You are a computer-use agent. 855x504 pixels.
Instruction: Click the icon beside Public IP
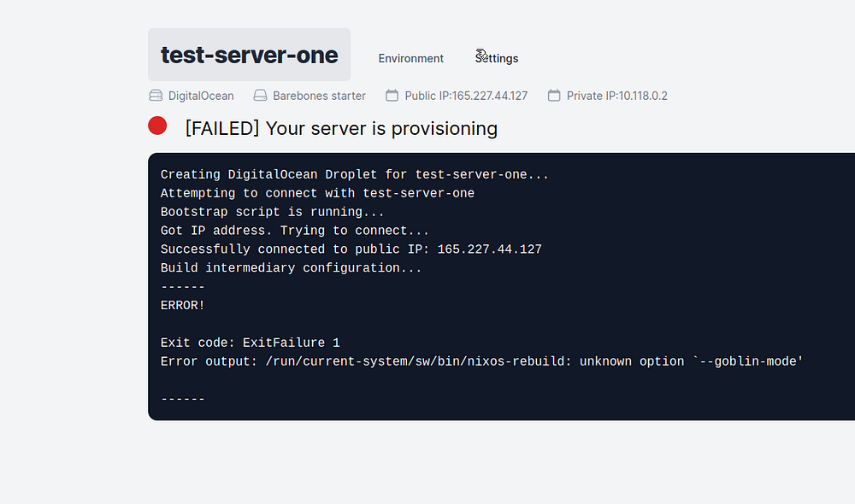pos(392,96)
